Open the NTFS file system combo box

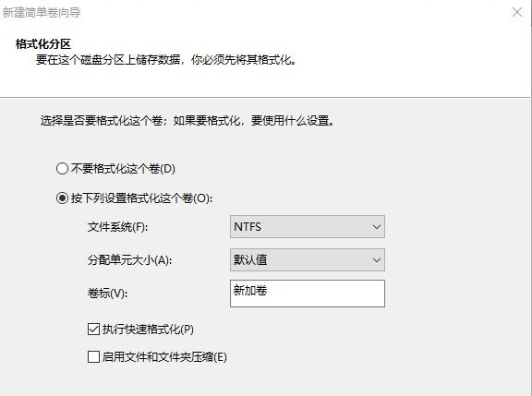(x=308, y=226)
